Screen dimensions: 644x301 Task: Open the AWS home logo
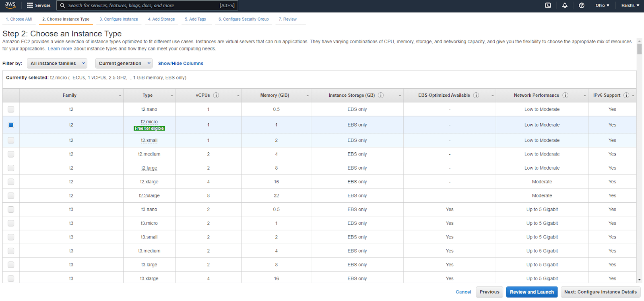point(10,5)
